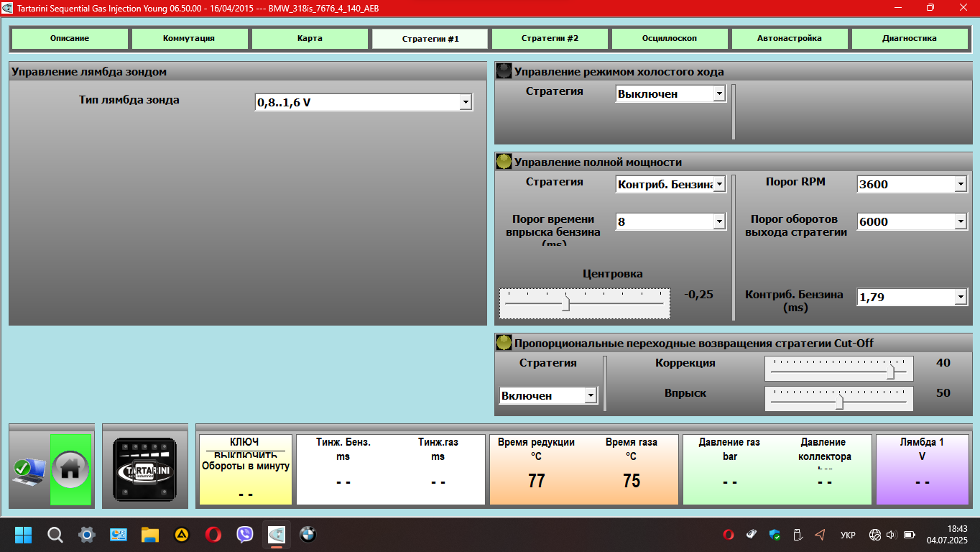Go to the 'Диагностика' tab
Viewport: 980px width, 552px height.
pos(910,38)
